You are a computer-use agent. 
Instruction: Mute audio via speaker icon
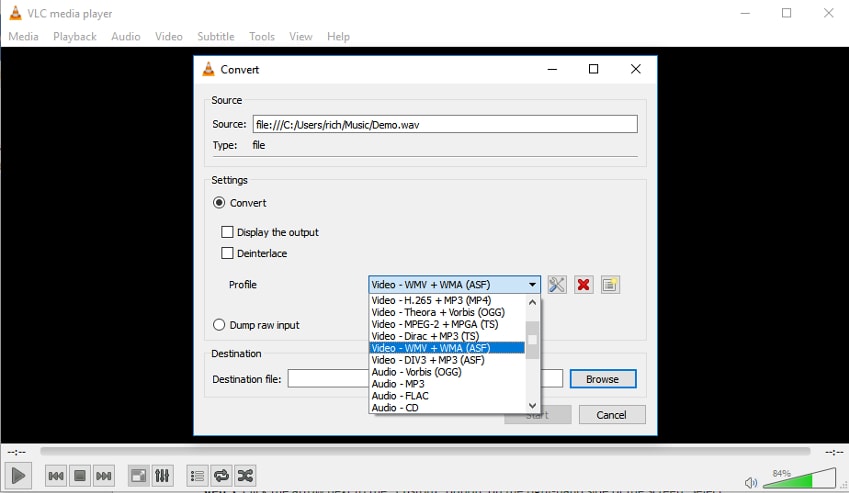750,482
